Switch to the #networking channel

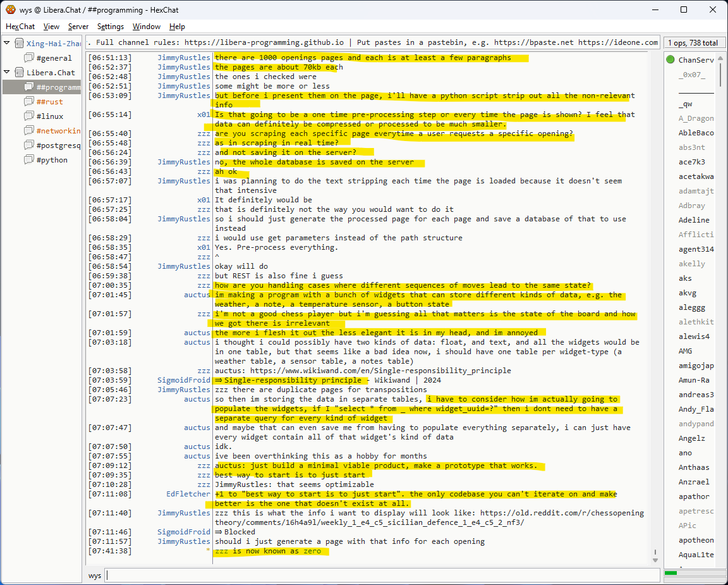(58, 131)
